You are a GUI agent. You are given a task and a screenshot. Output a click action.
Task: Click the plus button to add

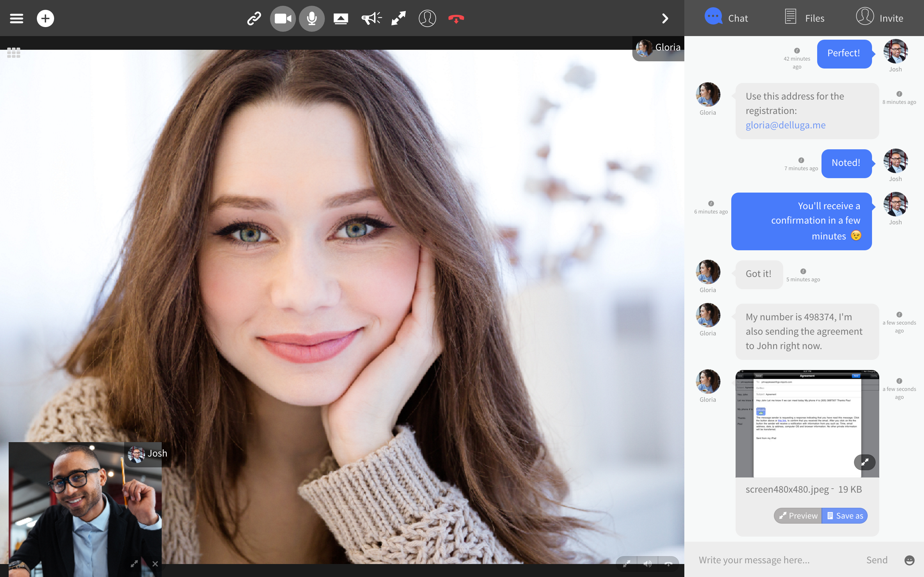45,18
